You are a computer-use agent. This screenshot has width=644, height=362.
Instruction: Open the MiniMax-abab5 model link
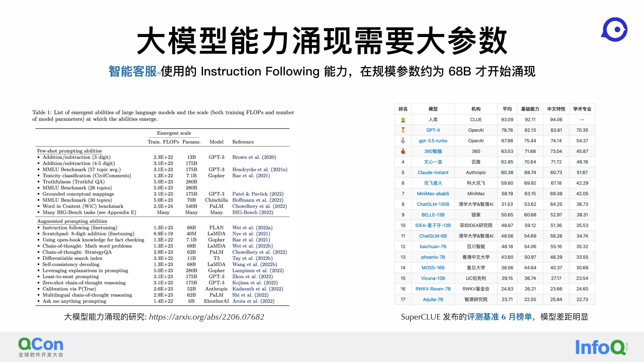point(433,194)
